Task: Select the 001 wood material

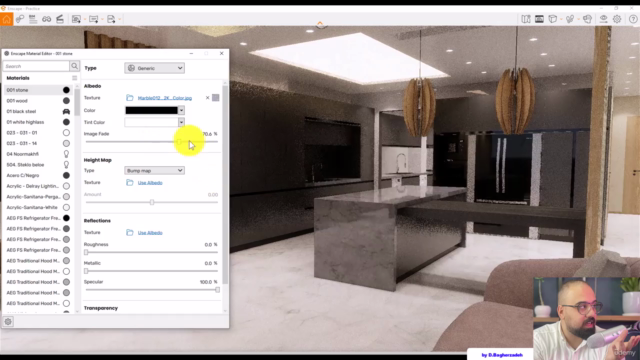Action: point(38,101)
